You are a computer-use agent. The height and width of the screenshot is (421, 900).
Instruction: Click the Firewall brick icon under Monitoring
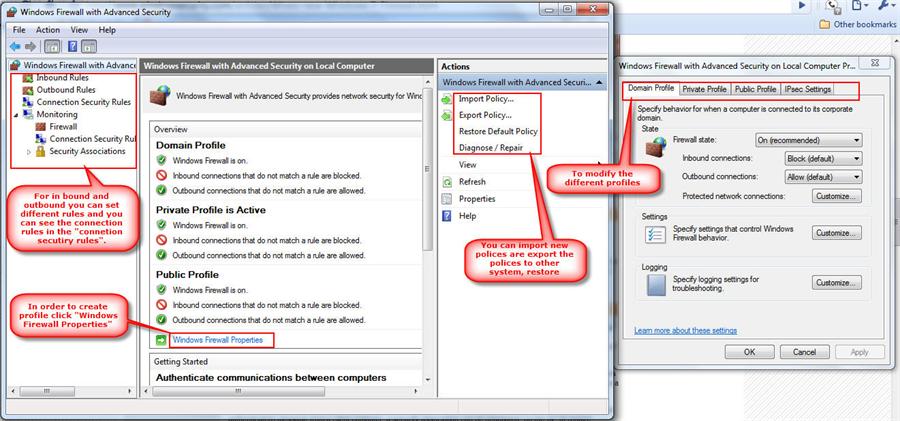[x=40, y=126]
